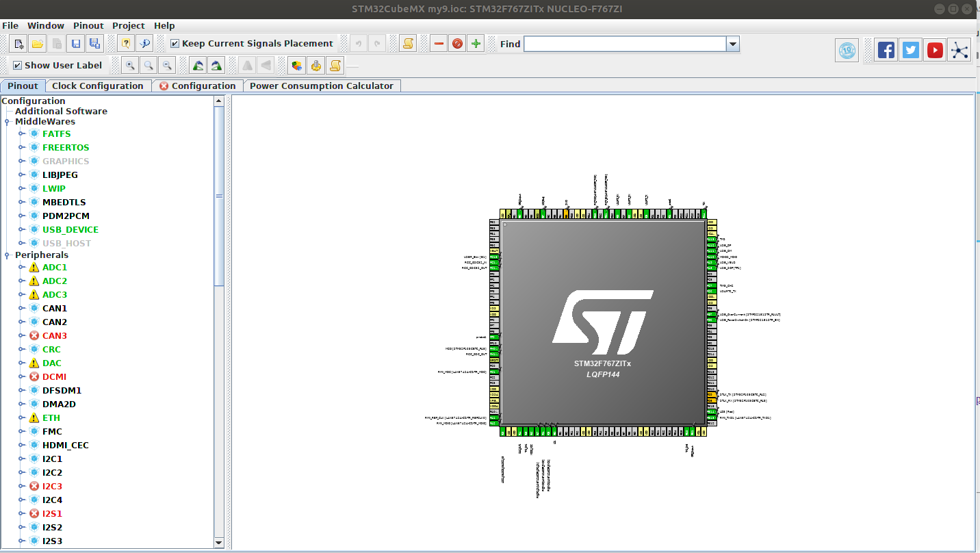Click the Twitter icon in toolbar

click(910, 50)
